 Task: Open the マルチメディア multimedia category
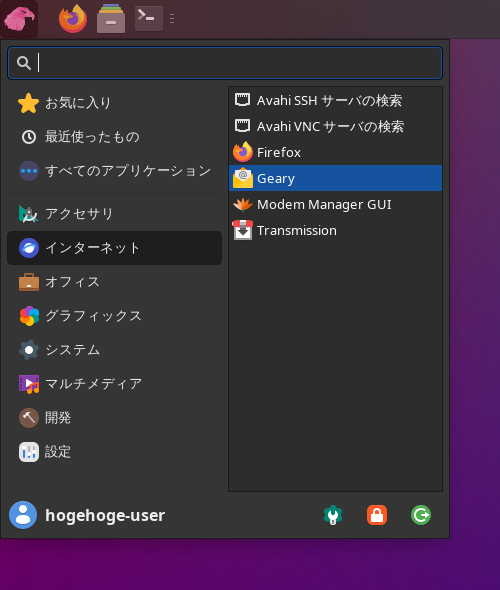tap(114, 384)
